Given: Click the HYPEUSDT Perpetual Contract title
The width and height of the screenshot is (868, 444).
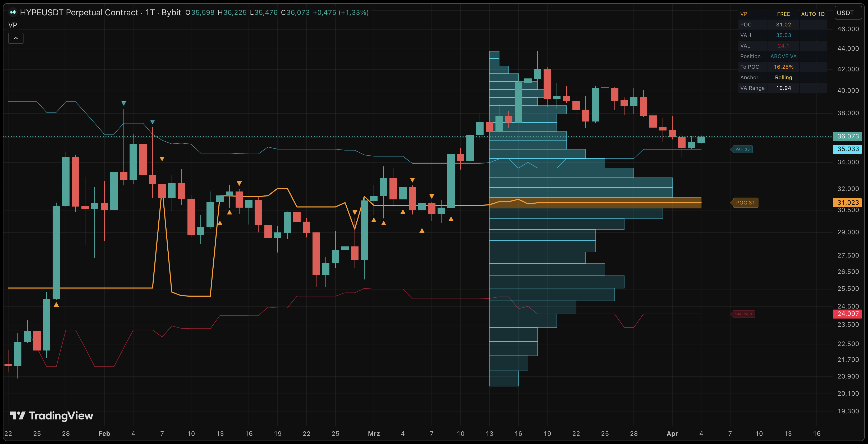Looking at the screenshot, I should pyautogui.click(x=79, y=12).
